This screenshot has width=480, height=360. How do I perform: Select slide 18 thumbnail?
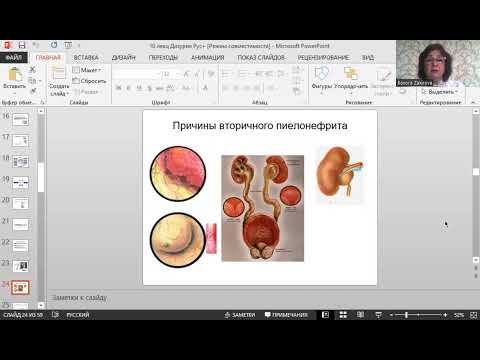[20, 161]
